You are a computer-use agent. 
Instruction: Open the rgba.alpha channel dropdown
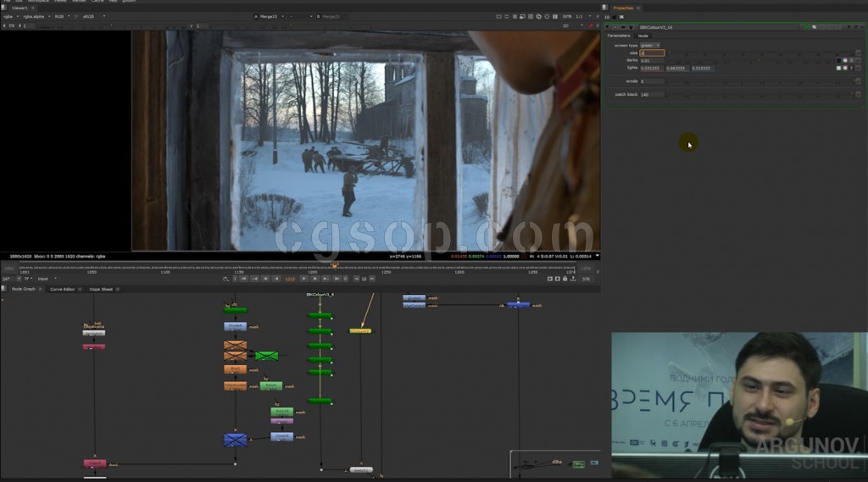tap(36, 17)
